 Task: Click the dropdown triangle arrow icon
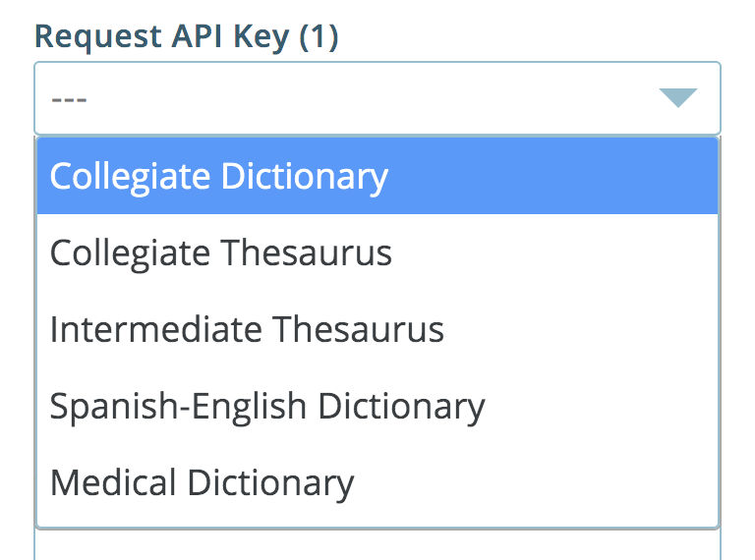point(678,97)
